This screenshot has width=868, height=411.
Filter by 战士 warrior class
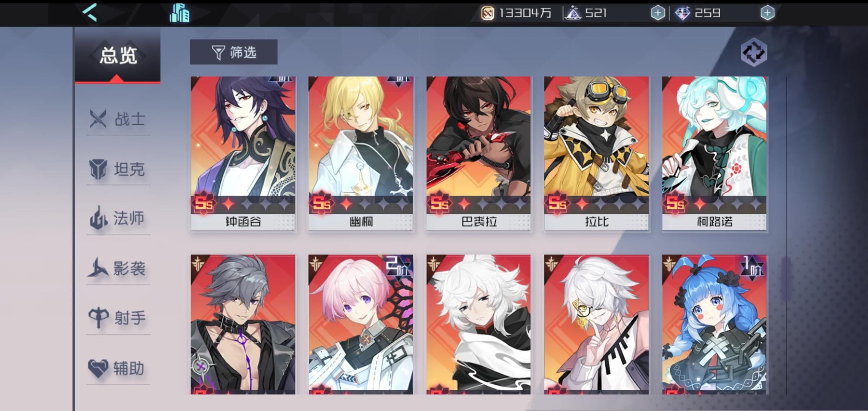pos(118,119)
